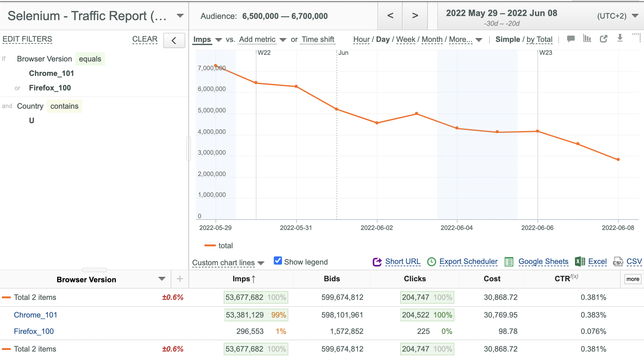This screenshot has width=644, height=361.
Task: Toggle chart mode to by Total
Action: tap(539, 39)
